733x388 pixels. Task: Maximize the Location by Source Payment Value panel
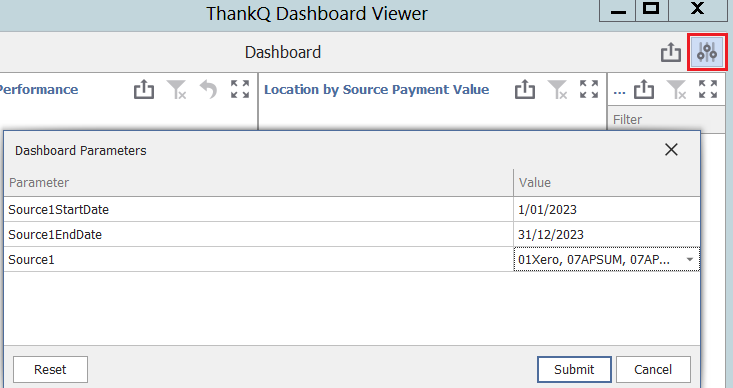[x=589, y=89]
